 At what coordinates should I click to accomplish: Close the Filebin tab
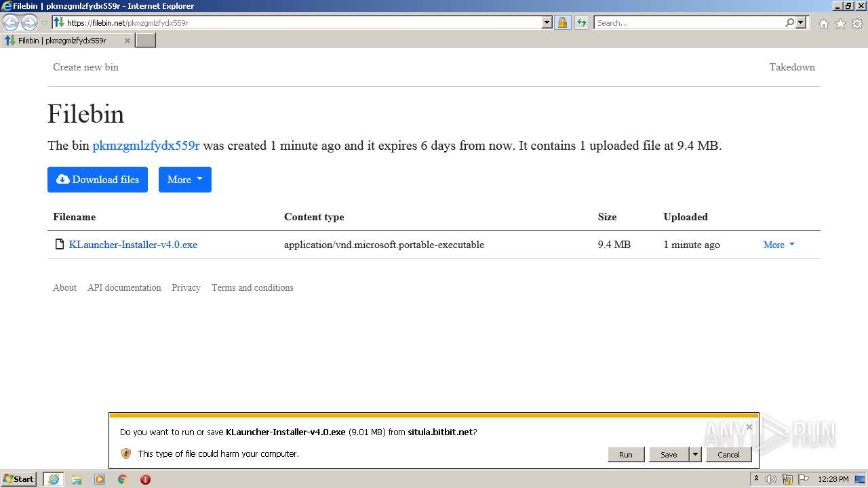coord(127,41)
